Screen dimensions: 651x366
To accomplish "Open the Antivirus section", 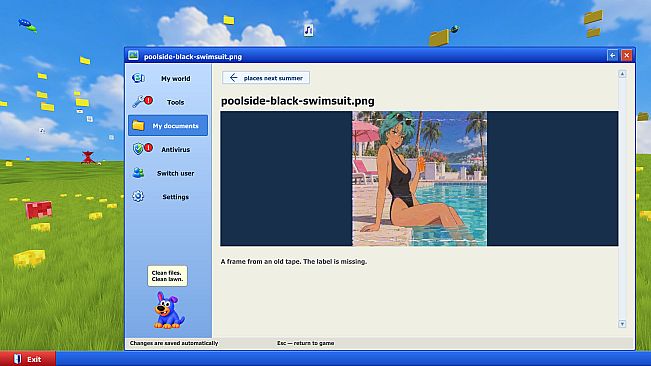I will pos(168,149).
